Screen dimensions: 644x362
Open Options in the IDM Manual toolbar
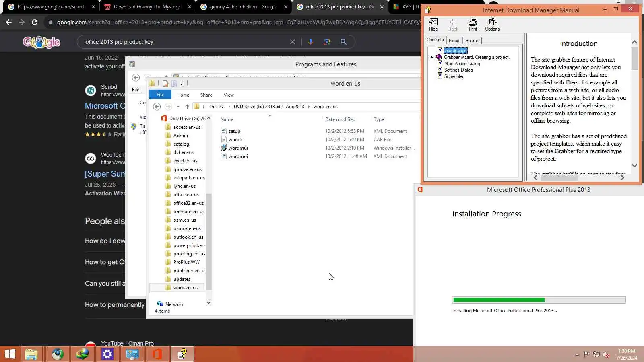pos(492,25)
